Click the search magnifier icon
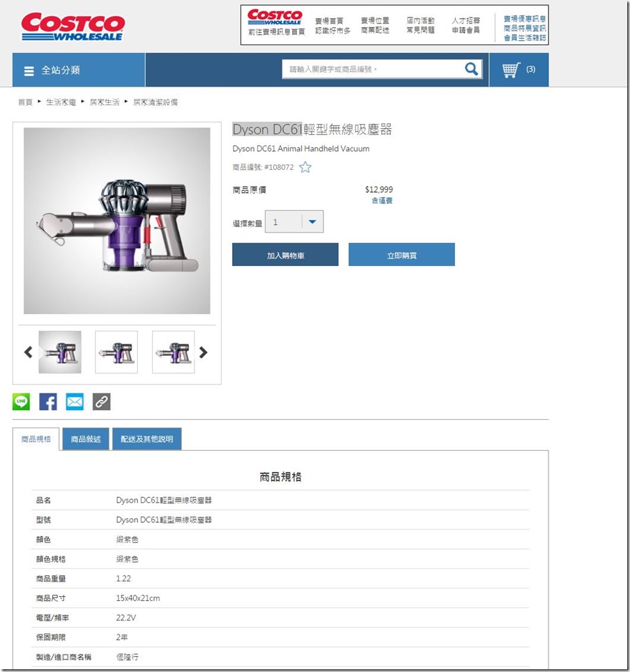 coord(471,68)
